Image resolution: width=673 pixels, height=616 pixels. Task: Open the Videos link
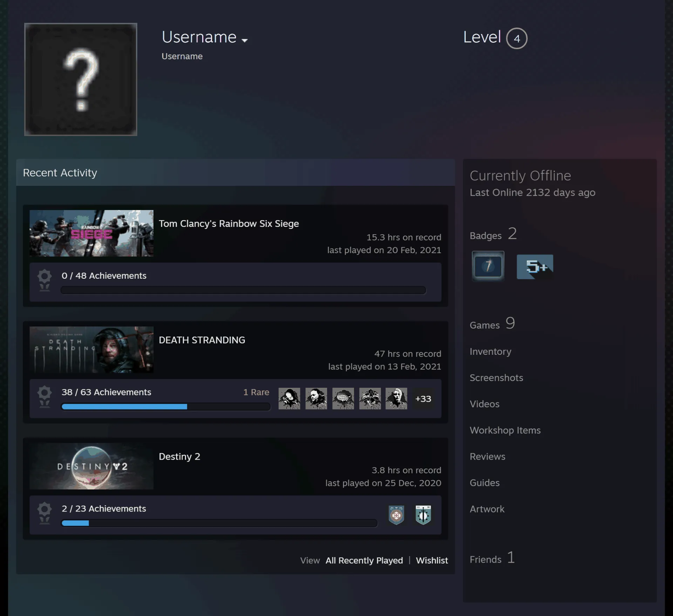tap(484, 404)
